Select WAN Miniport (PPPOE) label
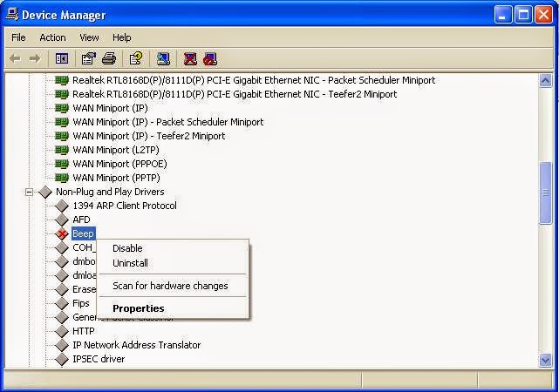 119,164
